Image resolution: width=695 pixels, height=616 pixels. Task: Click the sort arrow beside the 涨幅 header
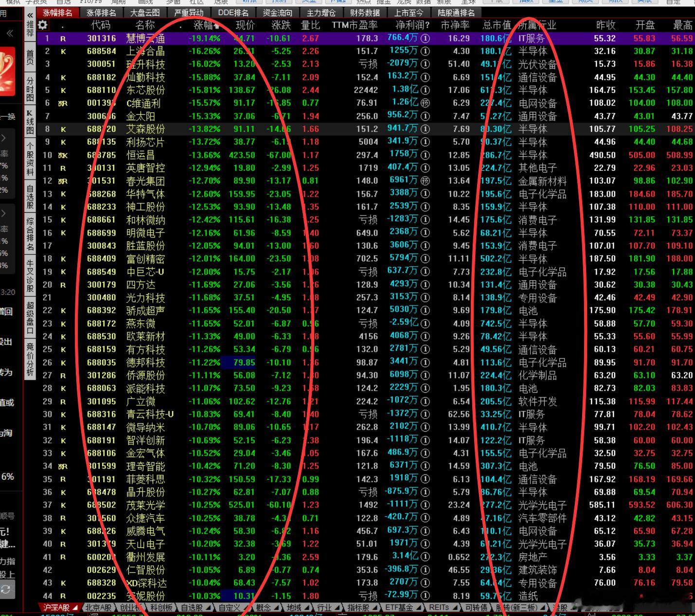216,26
